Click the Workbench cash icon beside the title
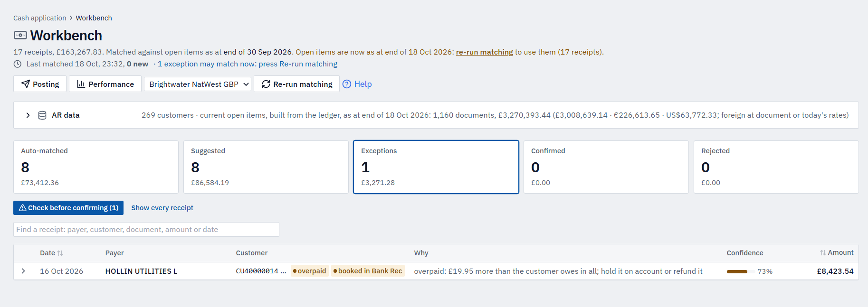Image resolution: width=868 pixels, height=307 pixels. pos(20,35)
